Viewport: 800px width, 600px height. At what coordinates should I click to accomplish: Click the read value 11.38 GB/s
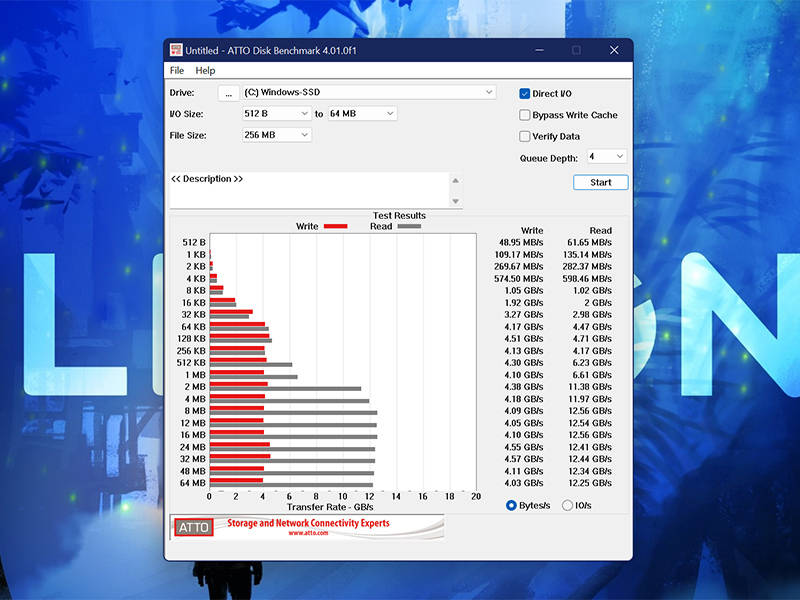(590, 387)
